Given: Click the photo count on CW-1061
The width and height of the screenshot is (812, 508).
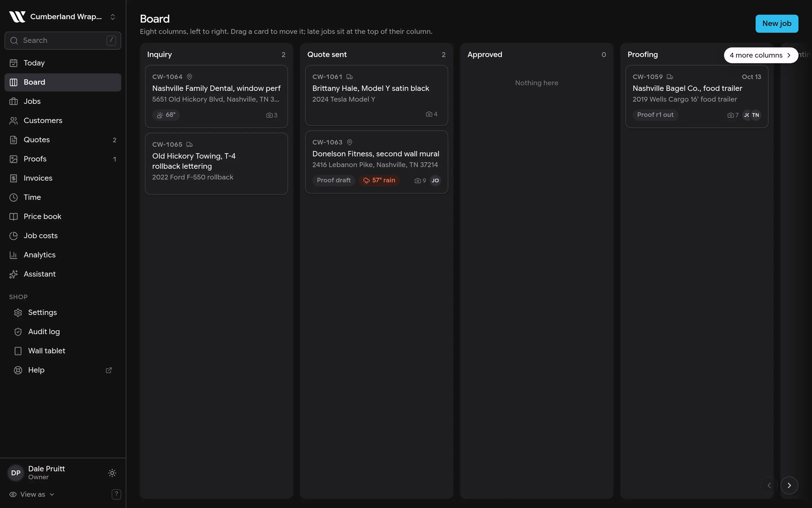Looking at the screenshot, I should pos(431,114).
